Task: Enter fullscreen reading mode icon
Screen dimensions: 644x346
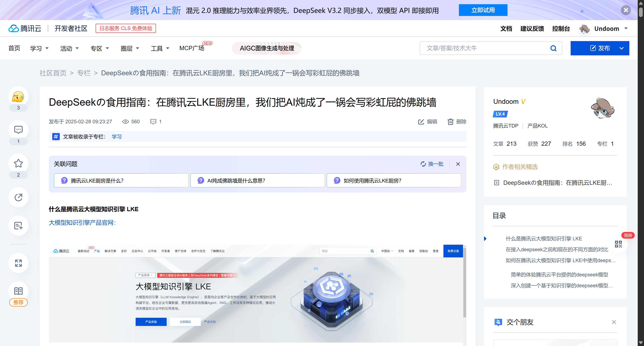Action: (18, 263)
